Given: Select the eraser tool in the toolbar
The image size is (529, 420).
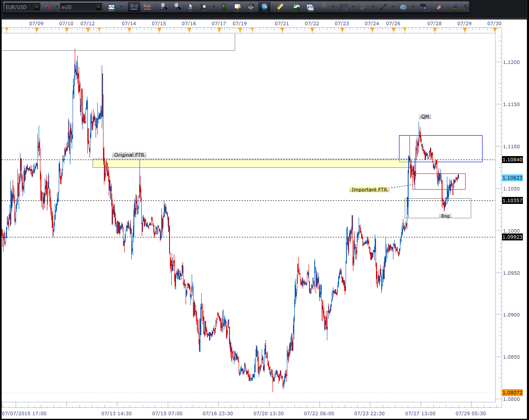Looking at the screenshot, I should 439,7.
